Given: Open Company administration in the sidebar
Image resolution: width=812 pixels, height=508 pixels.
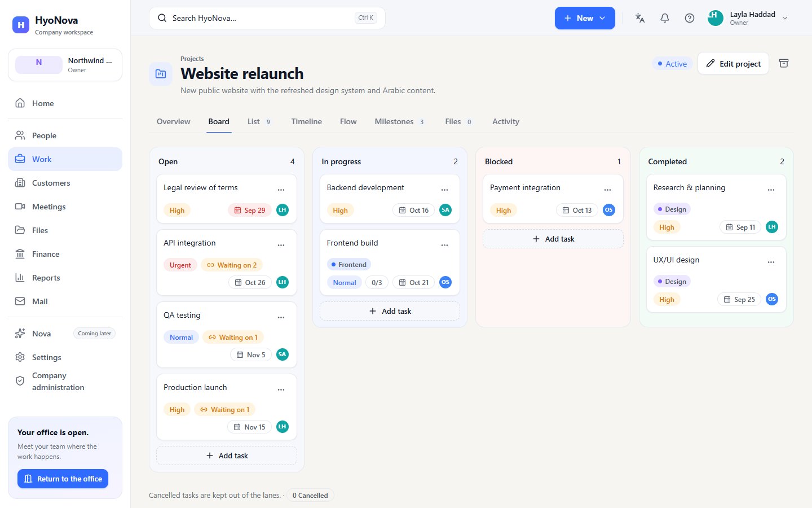Looking at the screenshot, I should click(x=65, y=382).
